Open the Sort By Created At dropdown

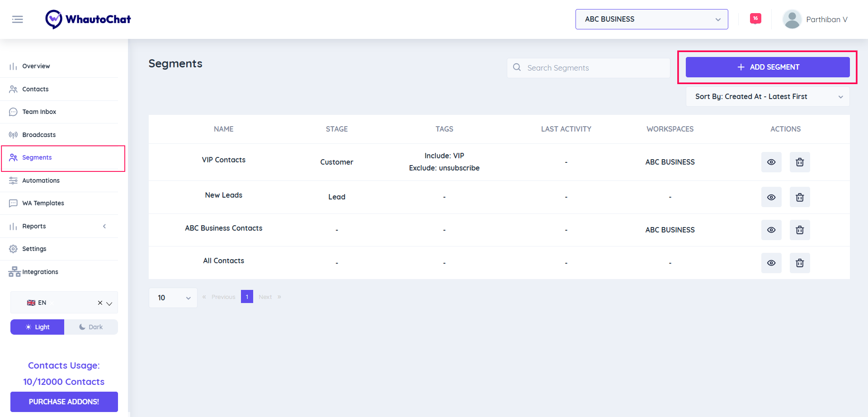click(767, 96)
